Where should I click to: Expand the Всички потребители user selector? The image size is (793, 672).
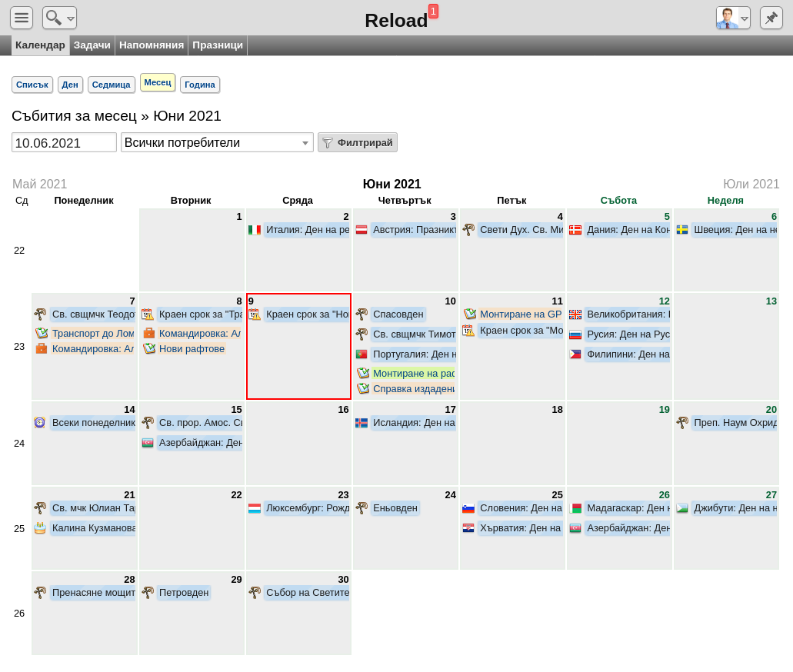[217, 142]
